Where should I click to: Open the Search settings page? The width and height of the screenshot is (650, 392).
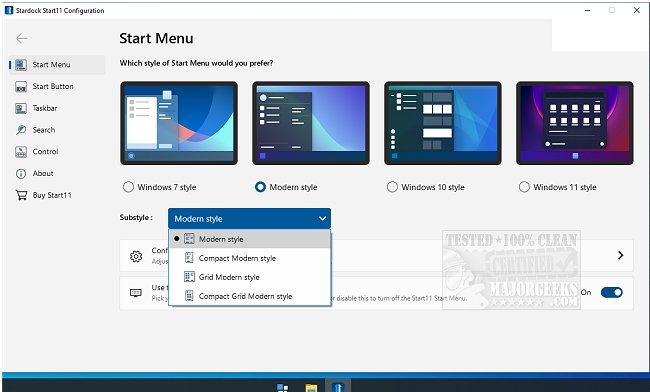[57, 130]
